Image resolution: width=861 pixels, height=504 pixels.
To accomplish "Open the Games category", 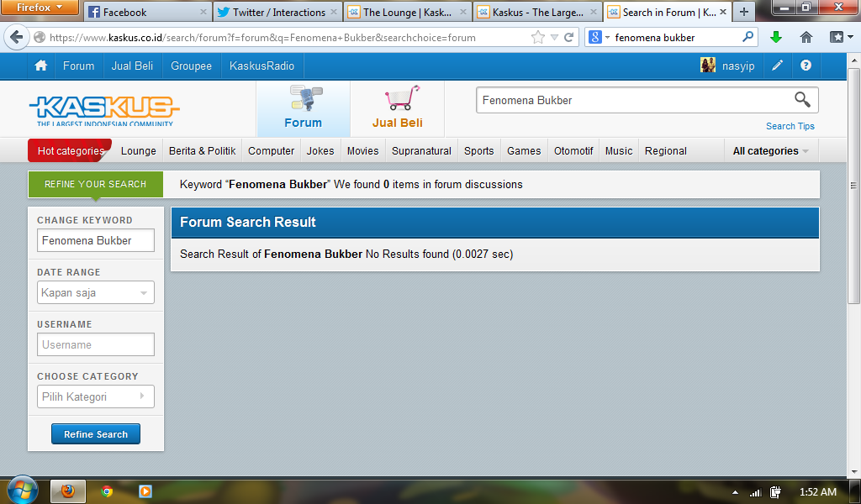I will (x=524, y=151).
